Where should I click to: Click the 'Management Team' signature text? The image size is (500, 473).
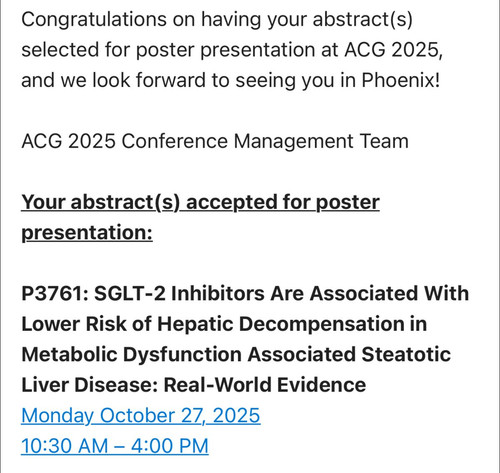(x=321, y=141)
